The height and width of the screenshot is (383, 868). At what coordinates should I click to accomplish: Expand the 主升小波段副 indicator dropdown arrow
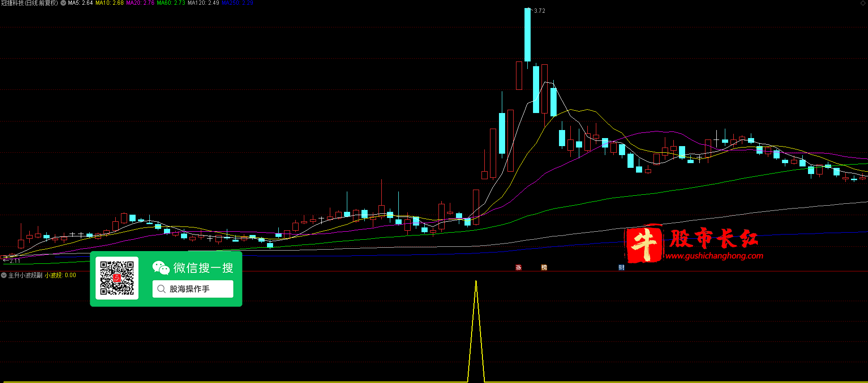tap(4, 275)
